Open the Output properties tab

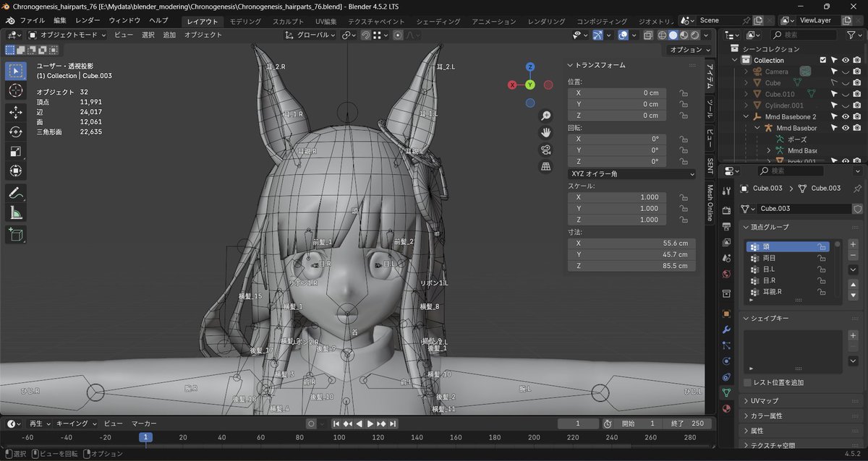(726, 227)
